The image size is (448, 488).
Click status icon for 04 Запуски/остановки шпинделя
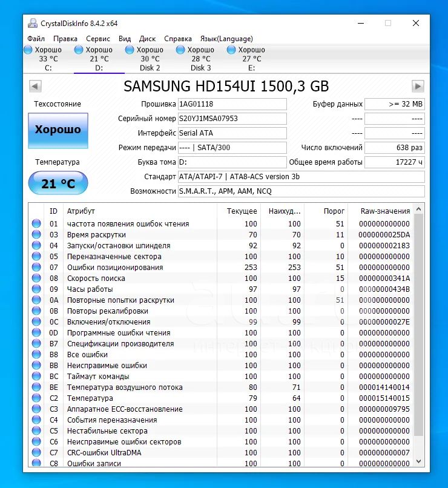(36, 245)
